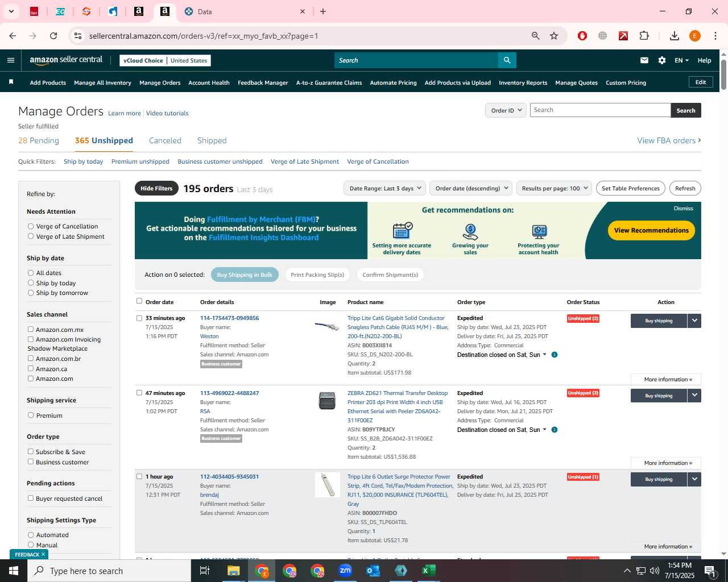Expand the Buy shipping arrow for order 114-1754473-0949856
Viewport: 728px width, 582px height.
tap(694, 321)
